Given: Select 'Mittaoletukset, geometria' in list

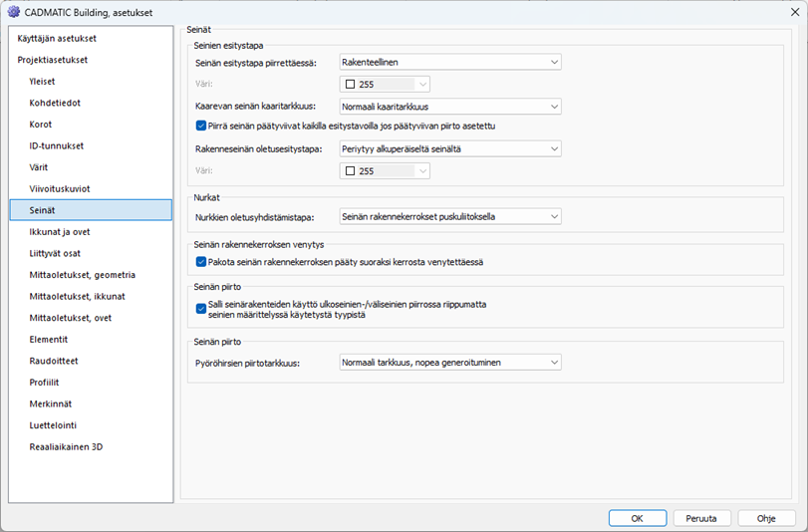Looking at the screenshot, I should click(x=82, y=275).
